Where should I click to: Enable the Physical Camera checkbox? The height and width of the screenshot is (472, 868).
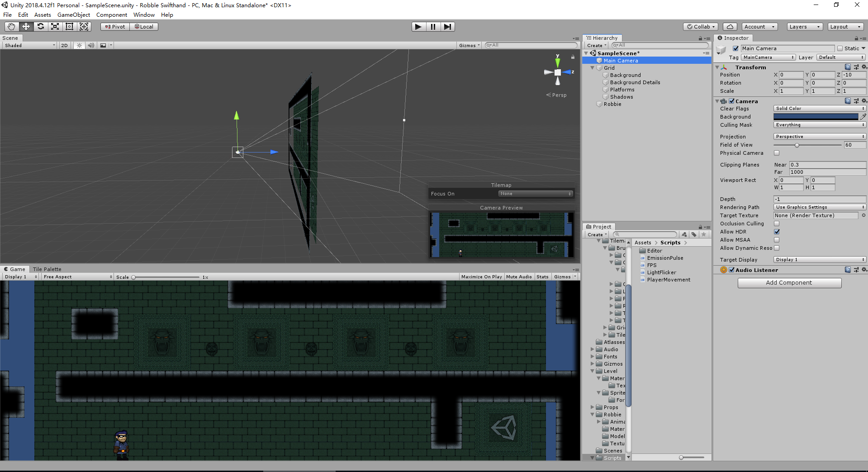point(777,153)
